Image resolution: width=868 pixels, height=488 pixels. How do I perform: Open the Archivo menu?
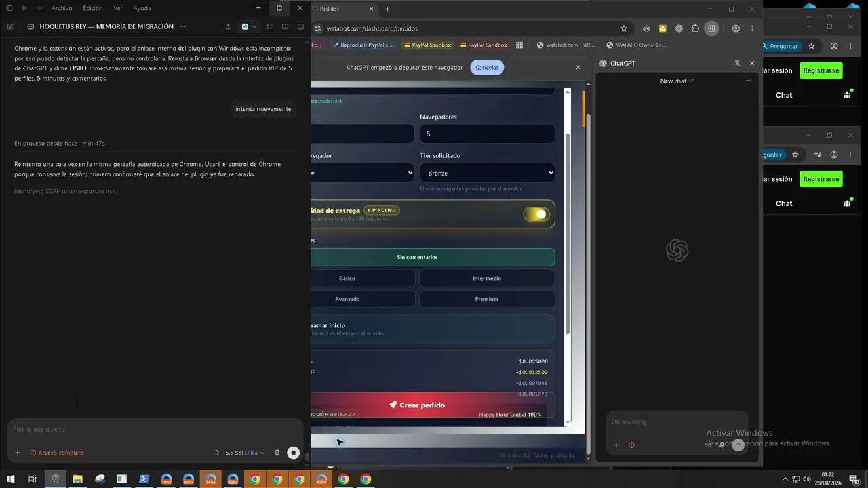pos(62,8)
